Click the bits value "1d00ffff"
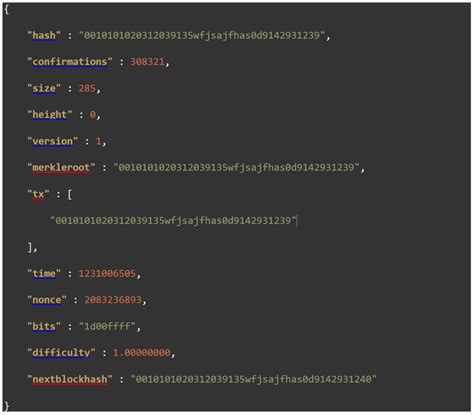474x415 pixels. (107, 326)
